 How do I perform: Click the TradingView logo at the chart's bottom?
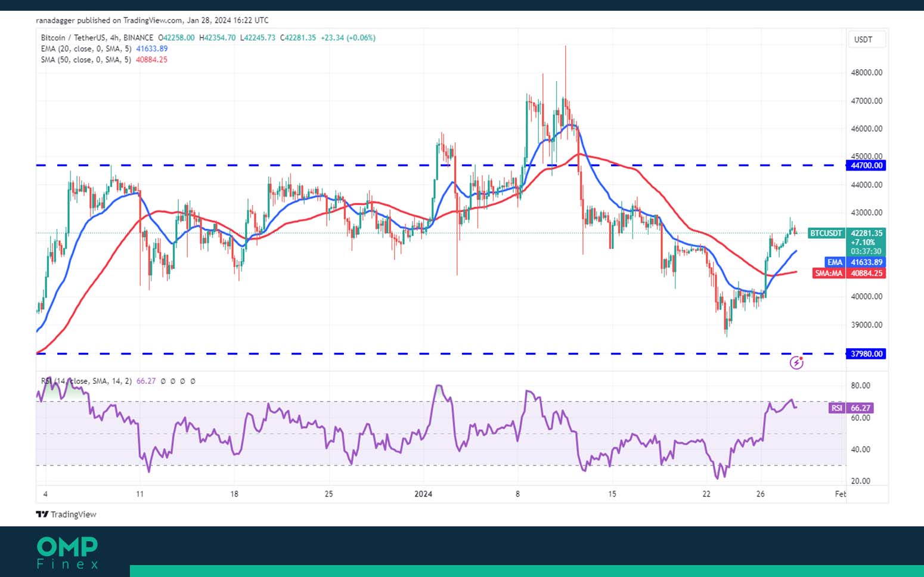pos(66,514)
